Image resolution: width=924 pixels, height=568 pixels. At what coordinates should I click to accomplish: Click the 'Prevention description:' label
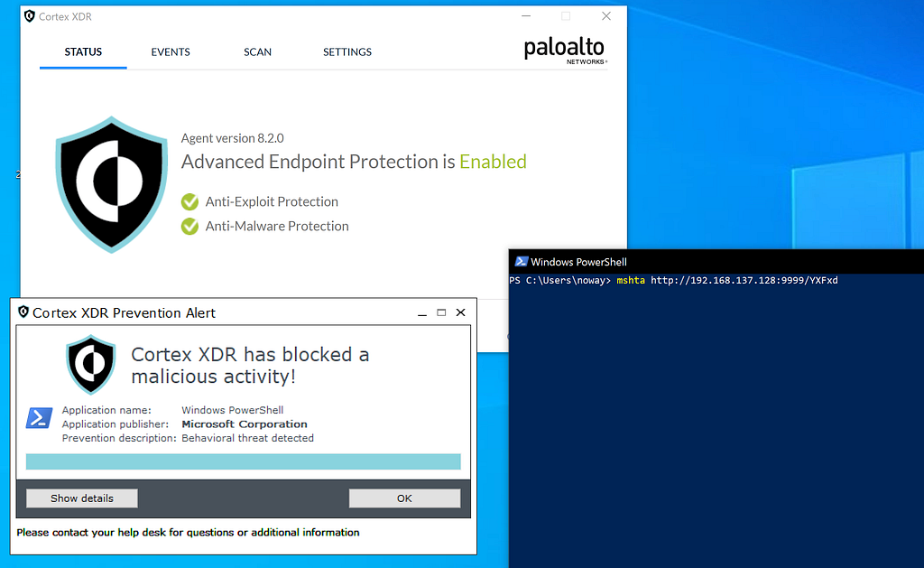tap(119, 438)
